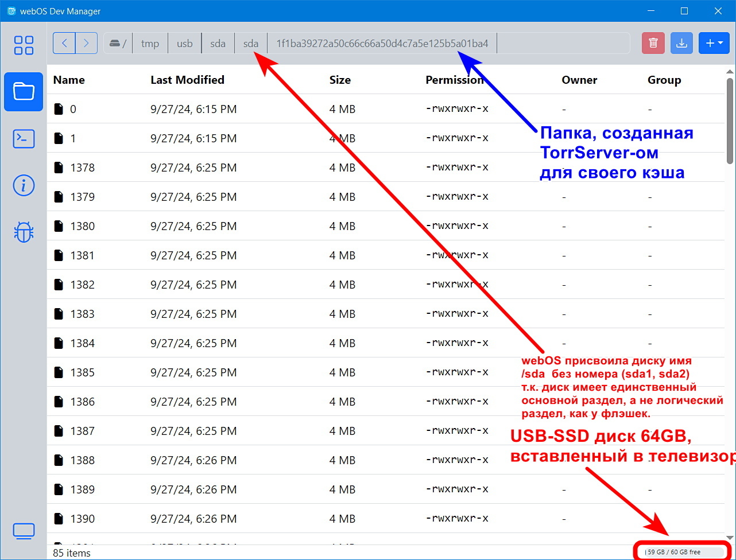Click the red trash delete button
This screenshot has height=560, width=736.
pyautogui.click(x=653, y=43)
